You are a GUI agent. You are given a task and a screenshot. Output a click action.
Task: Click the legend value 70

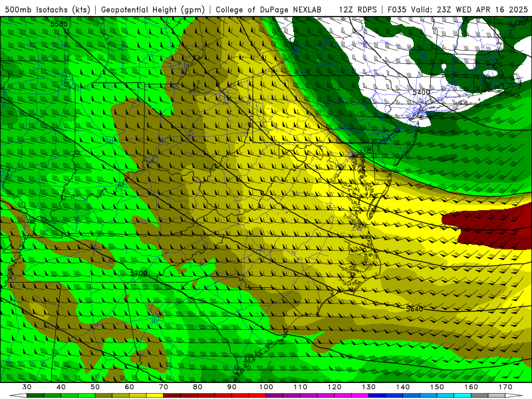click(164, 387)
